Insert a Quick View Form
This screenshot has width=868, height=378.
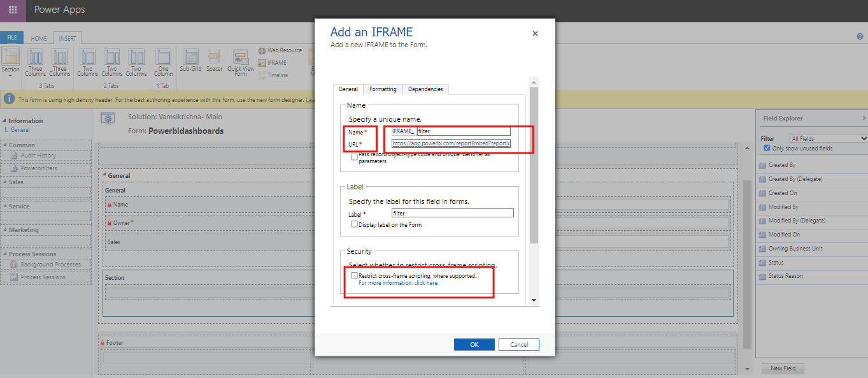(x=241, y=63)
